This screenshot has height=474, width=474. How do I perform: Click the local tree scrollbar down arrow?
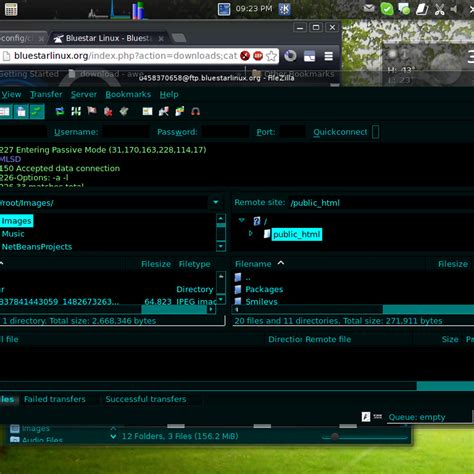coord(221,246)
